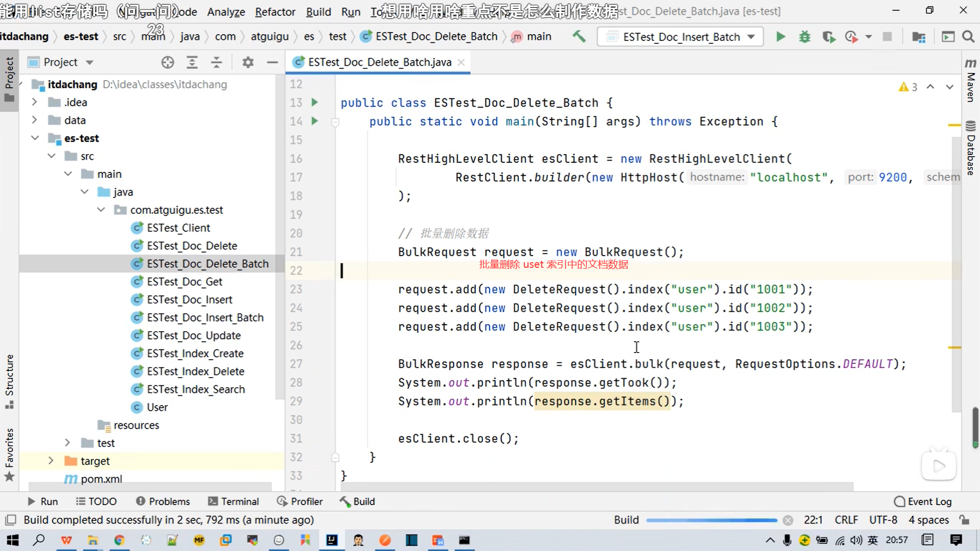Cancel the Build progress bar

[788, 520]
